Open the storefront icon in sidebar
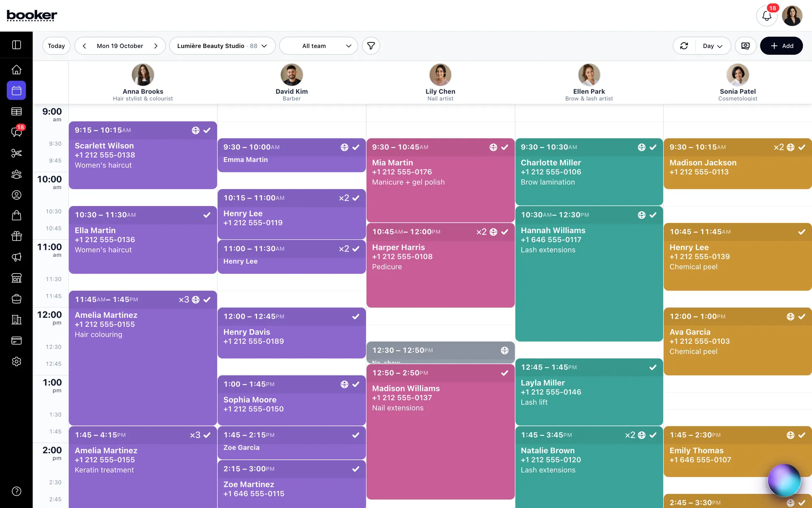 pyautogui.click(x=17, y=278)
